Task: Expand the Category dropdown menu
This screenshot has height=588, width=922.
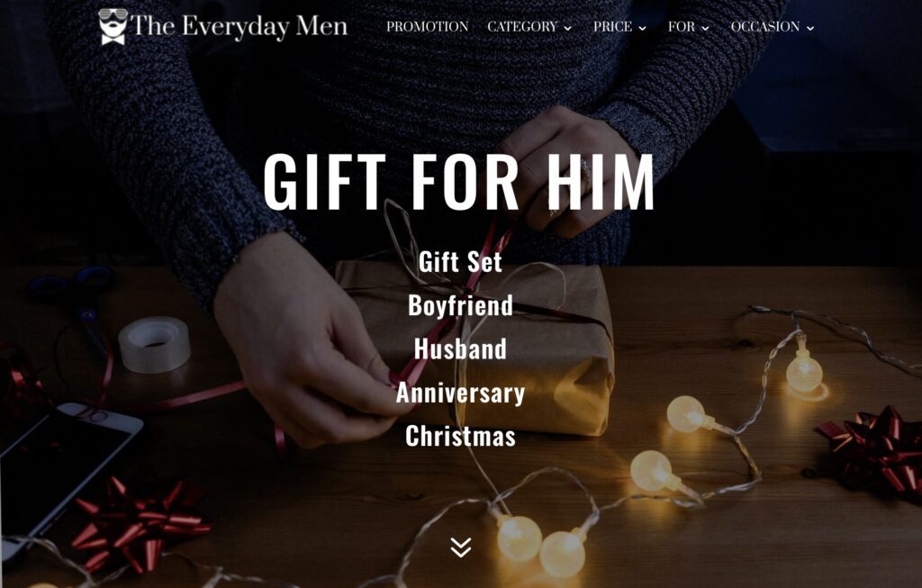Action: (529, 26)
